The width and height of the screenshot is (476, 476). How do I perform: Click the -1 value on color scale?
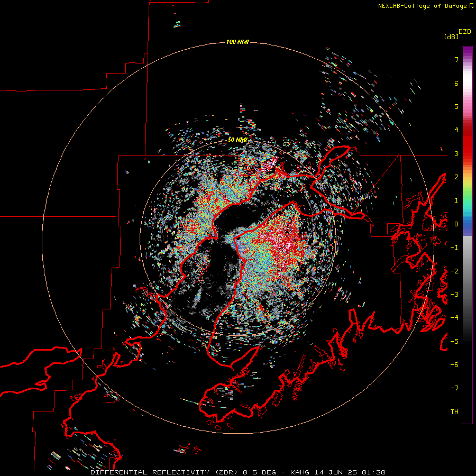[x=454, y=248]
